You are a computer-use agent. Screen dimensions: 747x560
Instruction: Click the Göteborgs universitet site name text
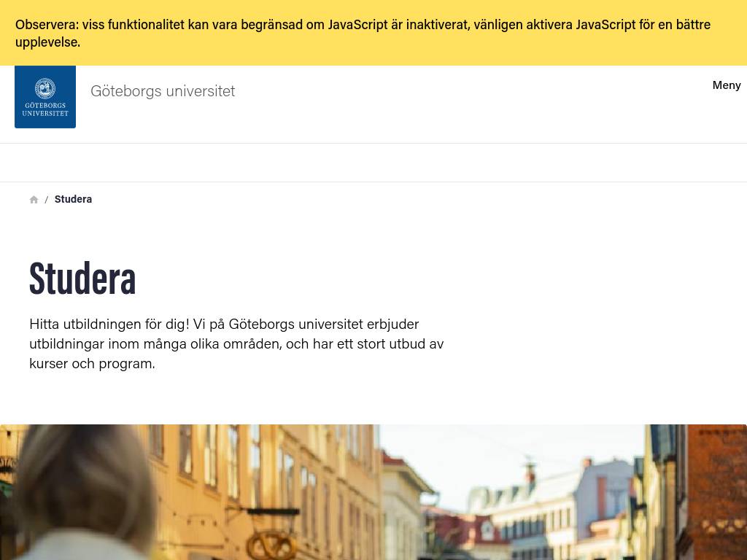(x=163, y=91)
